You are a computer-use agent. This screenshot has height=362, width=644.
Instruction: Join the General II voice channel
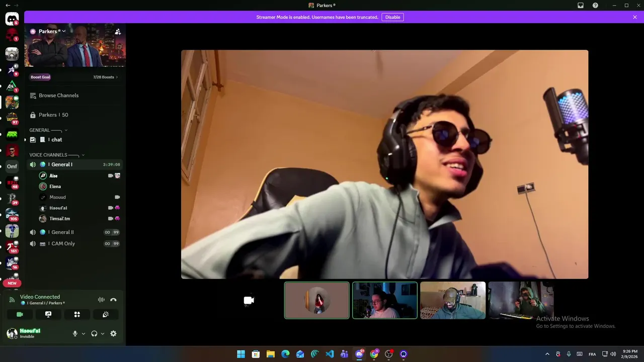coord(74,232)
